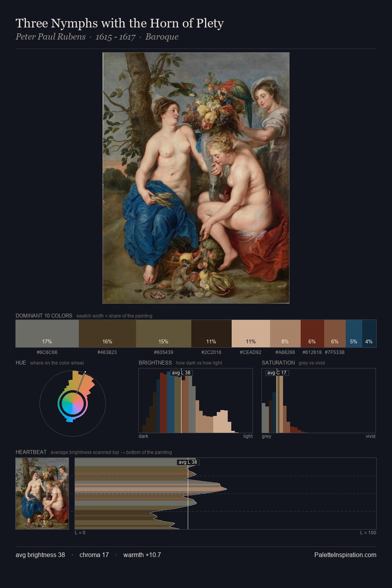Click the 'avg L 38' heartbeat marker label
Viewport: 392px width, 588px height.
[188, 462]
